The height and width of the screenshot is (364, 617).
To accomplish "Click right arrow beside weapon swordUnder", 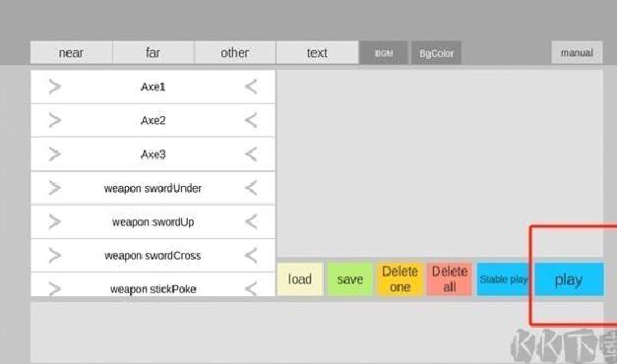I will (55, 188).
